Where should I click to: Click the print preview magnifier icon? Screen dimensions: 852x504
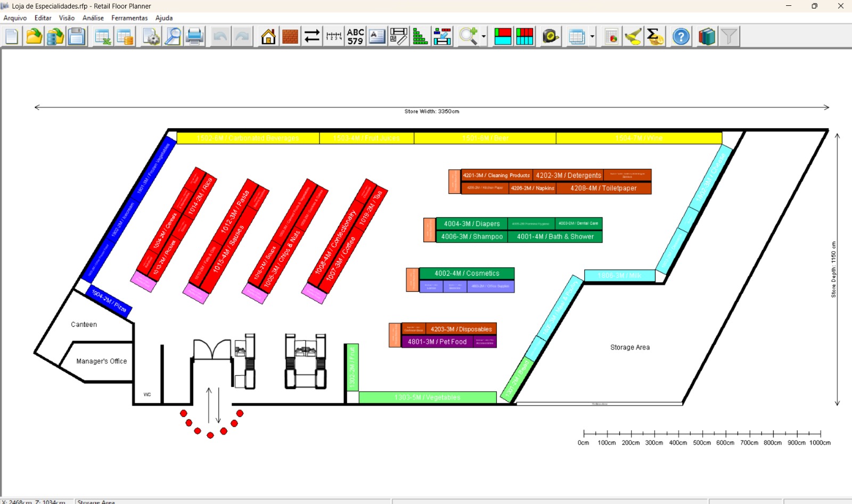(x=173, y=37)
